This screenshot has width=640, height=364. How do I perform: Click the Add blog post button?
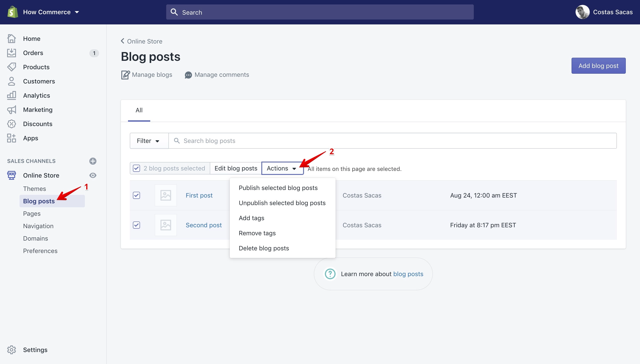pyautogui.click(x=598, y=66)
